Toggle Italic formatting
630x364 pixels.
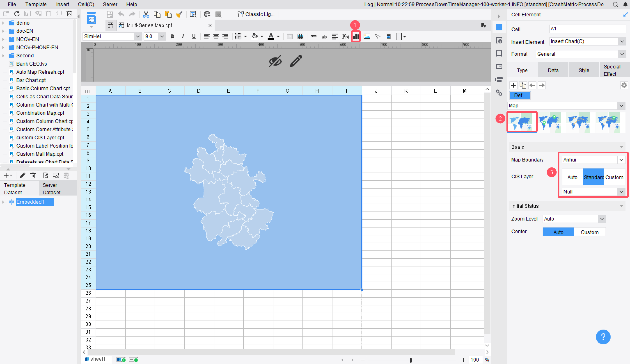pyautogui.click(x=183, y=36)
